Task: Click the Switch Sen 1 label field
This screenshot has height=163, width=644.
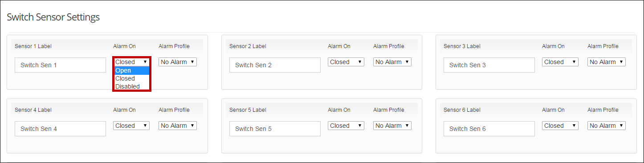Action: pyautogui.click(x=60, y=65)
